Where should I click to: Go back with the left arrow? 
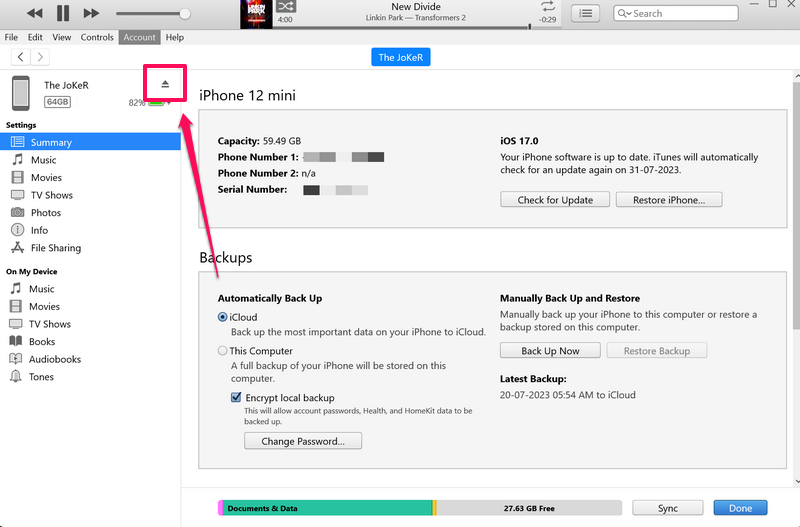[20, 57]
